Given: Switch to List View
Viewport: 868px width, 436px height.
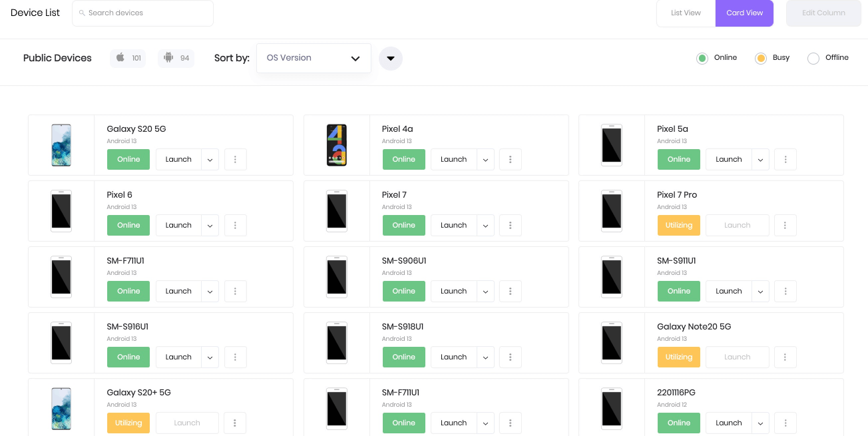Looking at the screenshot, I should 686,13.
